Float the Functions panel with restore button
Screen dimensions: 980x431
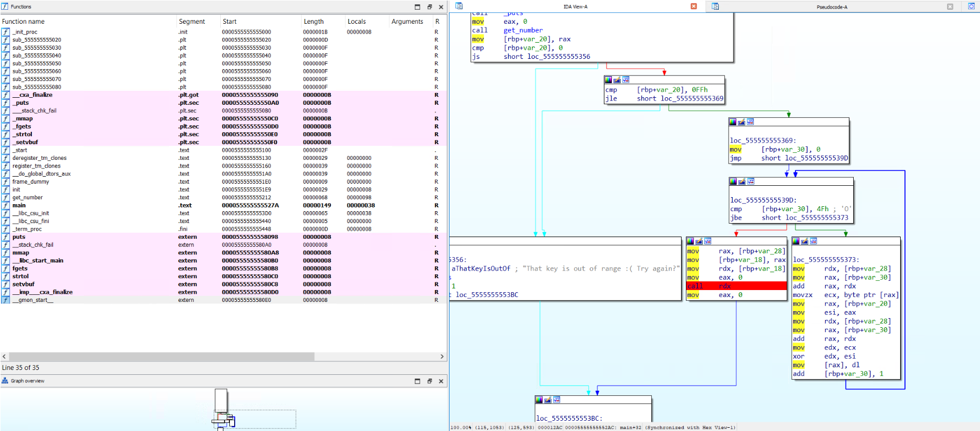430,7
